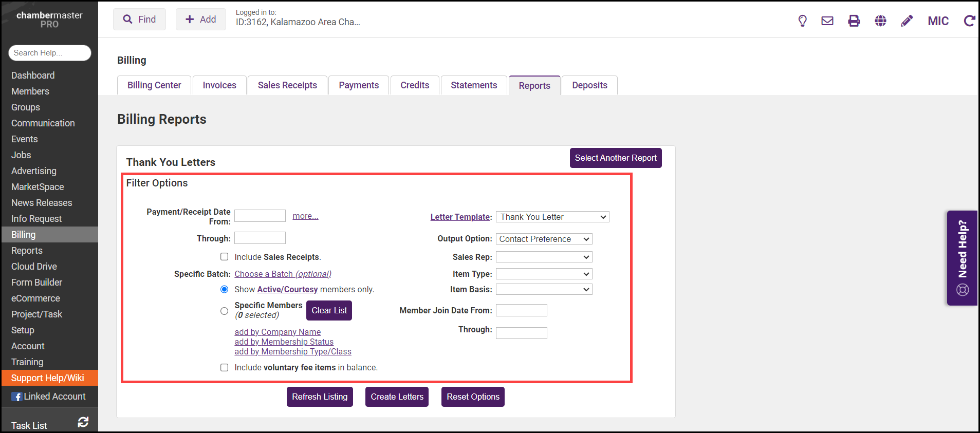Refresh the Task List sync icon
980x433 pixels.
83,422
